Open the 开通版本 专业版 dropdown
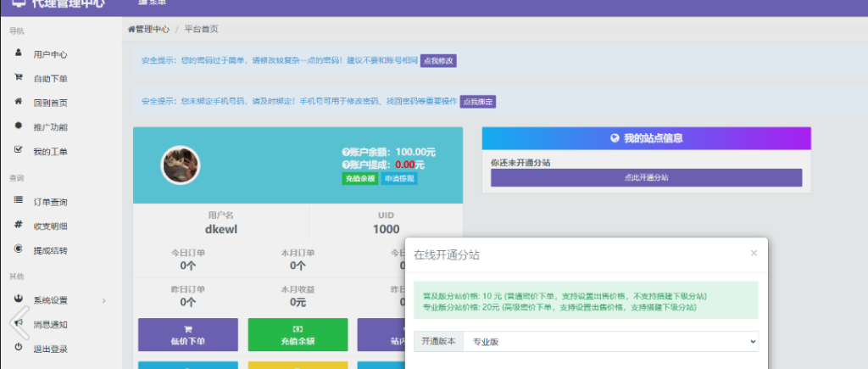The width and height of the screenshot is (868, 369). point(610,342)
